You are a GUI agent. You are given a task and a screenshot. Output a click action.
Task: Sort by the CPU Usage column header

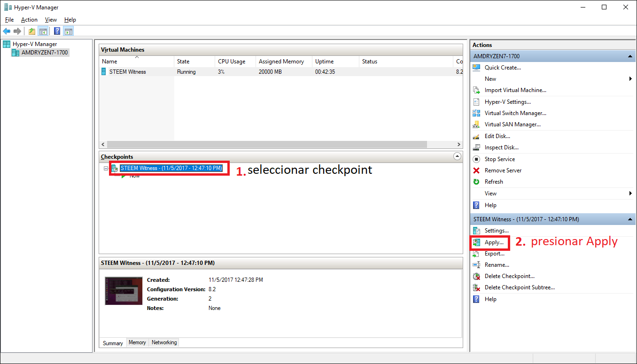pos(235,62)
